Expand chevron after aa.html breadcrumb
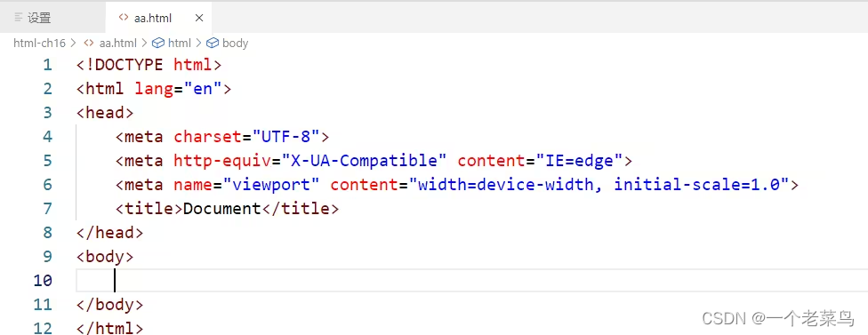The height and width of the screenshot is (335, 868). (x=144, y=44)
